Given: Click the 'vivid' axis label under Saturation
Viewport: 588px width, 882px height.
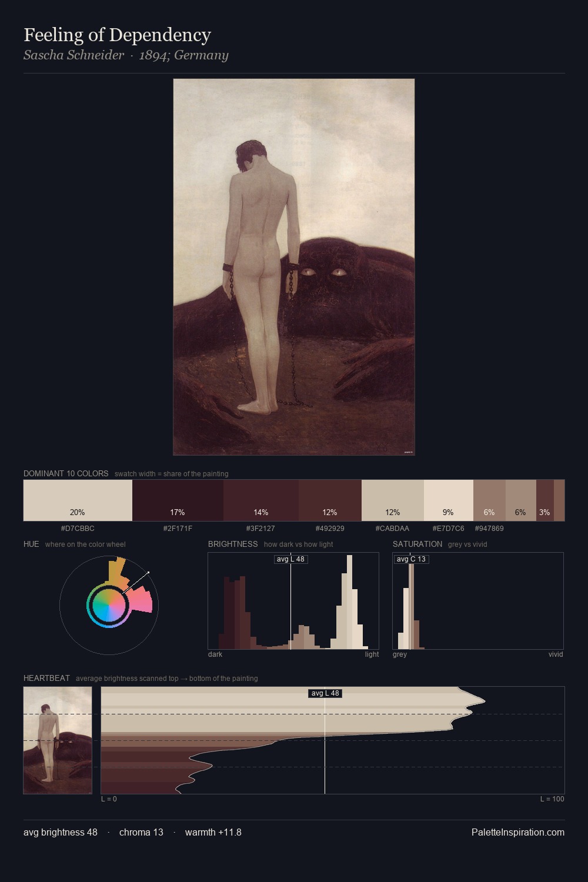Looking at the screenshot, I should point(556,654).
